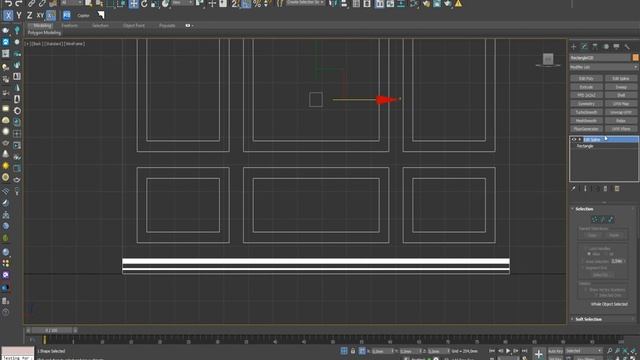This screenshot has width=640, height=360.
Task: Collapse the Selection rollout
Action: [x=584, y=209]
